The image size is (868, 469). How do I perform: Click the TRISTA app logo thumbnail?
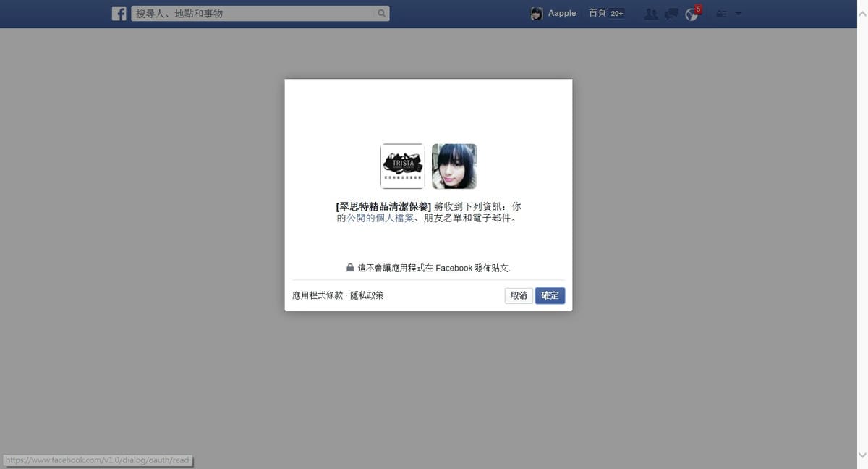402,166
